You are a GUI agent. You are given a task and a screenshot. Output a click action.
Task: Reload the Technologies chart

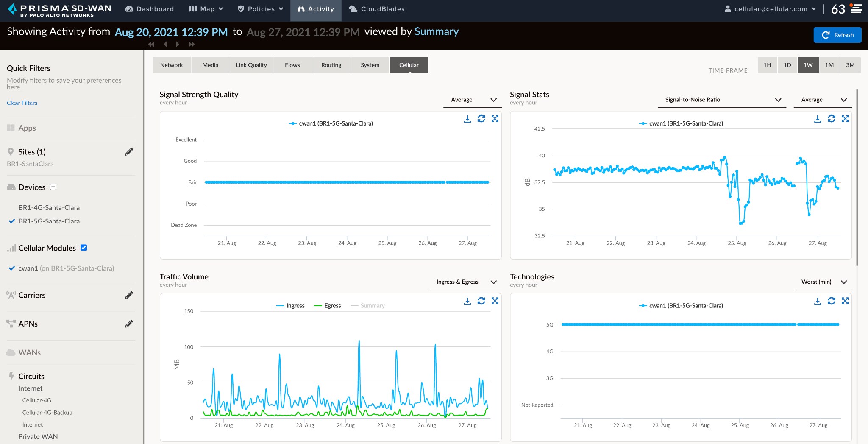coord(832,301)
